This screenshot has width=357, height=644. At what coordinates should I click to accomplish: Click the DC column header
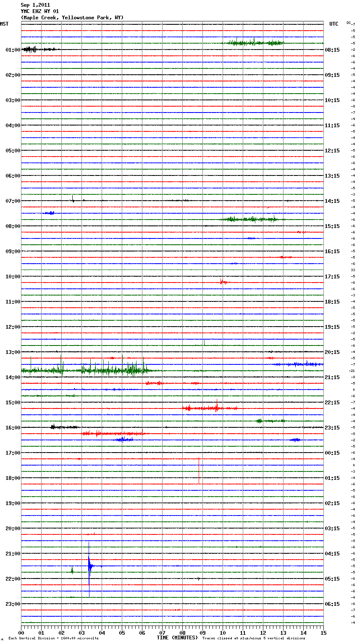[349, 23]
